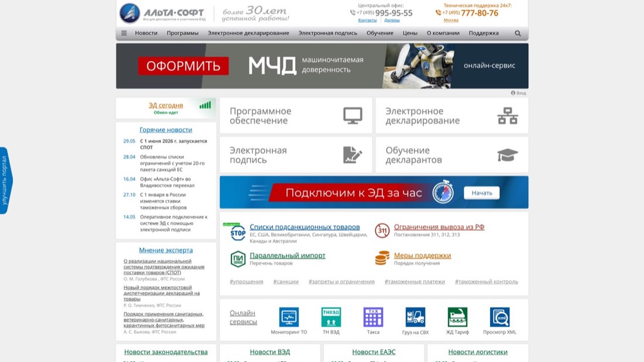Open the Электронная подпись menu item
The height and width of the screenshot is (362, 644).
click(328, 33)
